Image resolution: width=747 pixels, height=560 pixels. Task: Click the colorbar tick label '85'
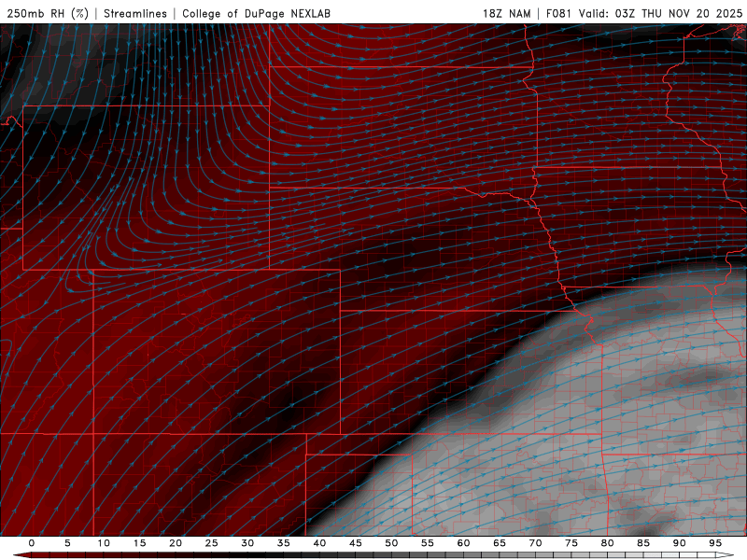click(642, 543)
